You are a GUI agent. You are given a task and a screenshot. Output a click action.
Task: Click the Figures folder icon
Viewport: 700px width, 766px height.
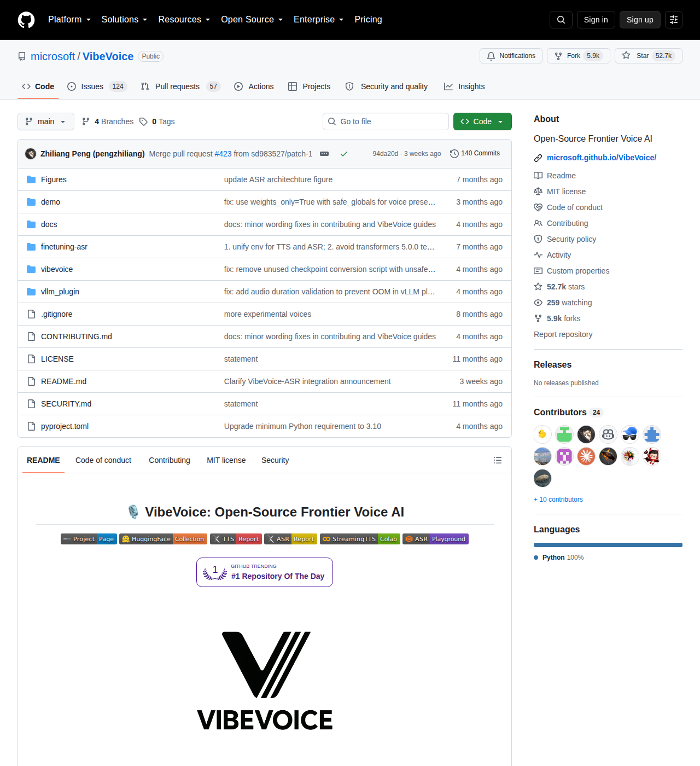(31, 179)
